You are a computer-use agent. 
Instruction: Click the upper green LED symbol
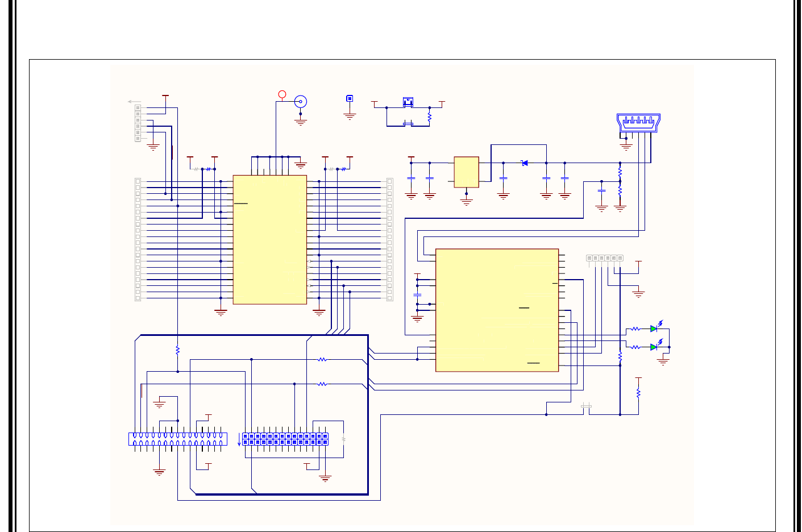(654, 329)
